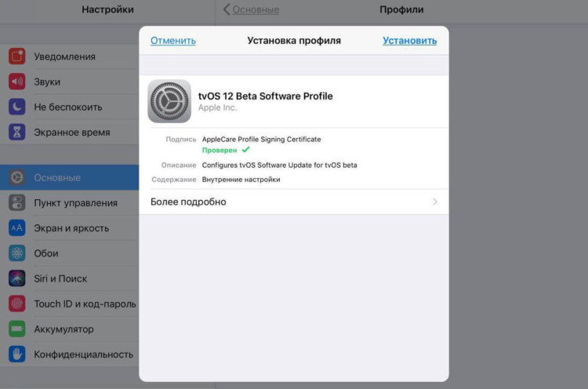Select the highlighted Основные row
Viewport: 588px width, 389px height.
tap(69, 177)
